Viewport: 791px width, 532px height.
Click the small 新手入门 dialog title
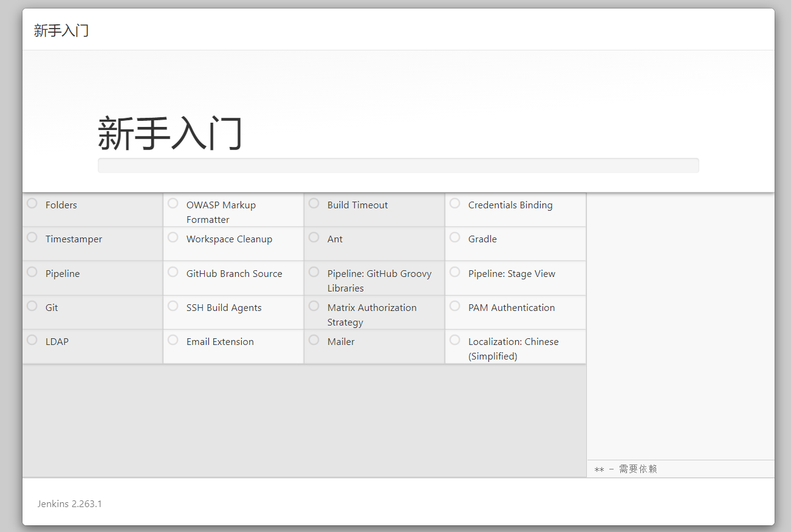click(x=61, y=30)
